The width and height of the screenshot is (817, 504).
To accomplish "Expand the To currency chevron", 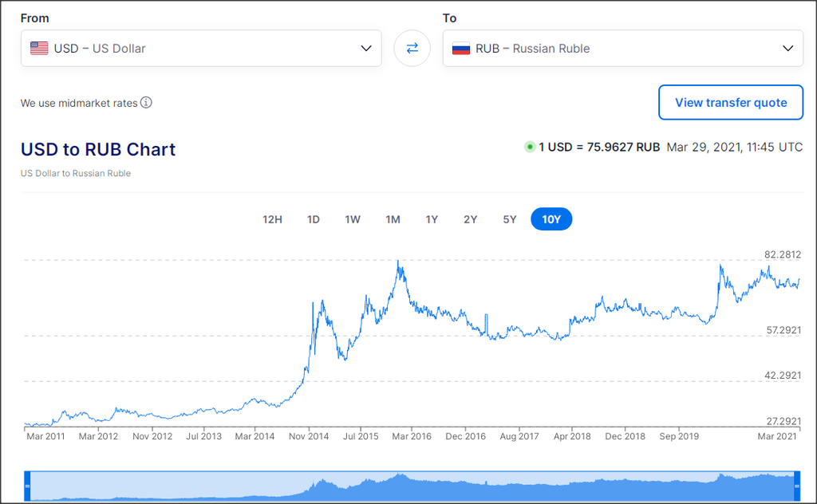I will [x=787, y=49].
